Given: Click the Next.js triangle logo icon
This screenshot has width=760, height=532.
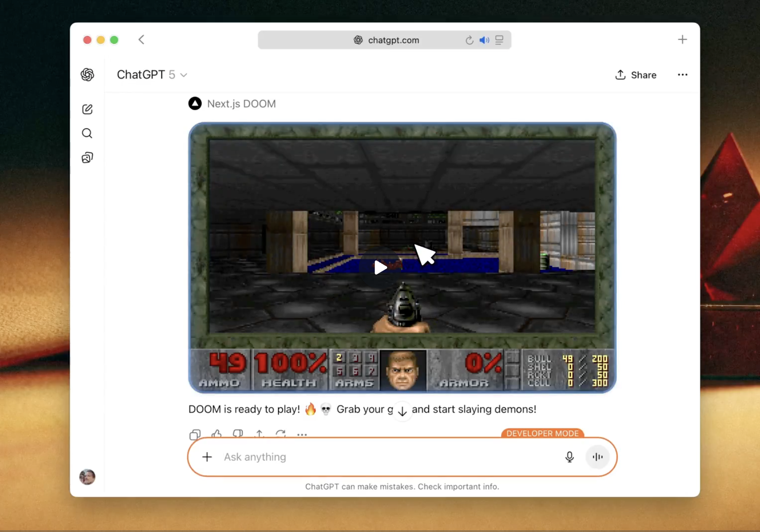Looking at the screenshot, I should (x=195, y=104).
